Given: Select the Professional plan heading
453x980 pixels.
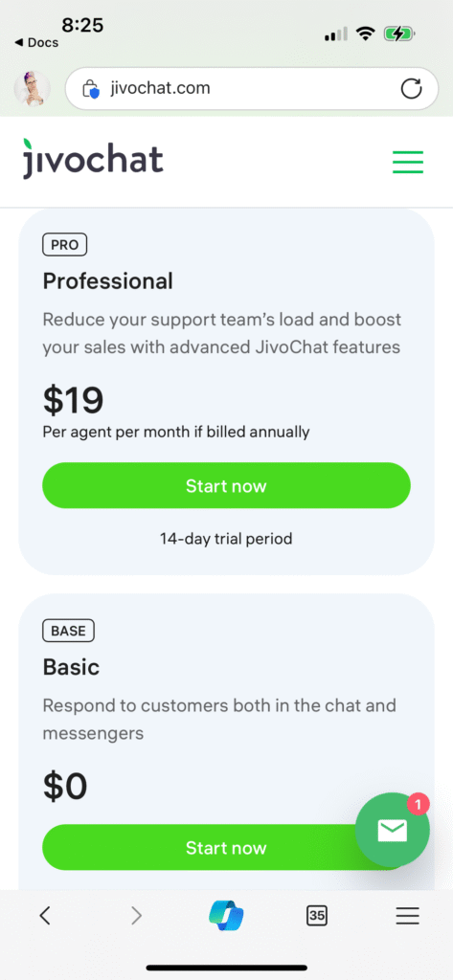Looking at the screenshot, I should (107, 281).
